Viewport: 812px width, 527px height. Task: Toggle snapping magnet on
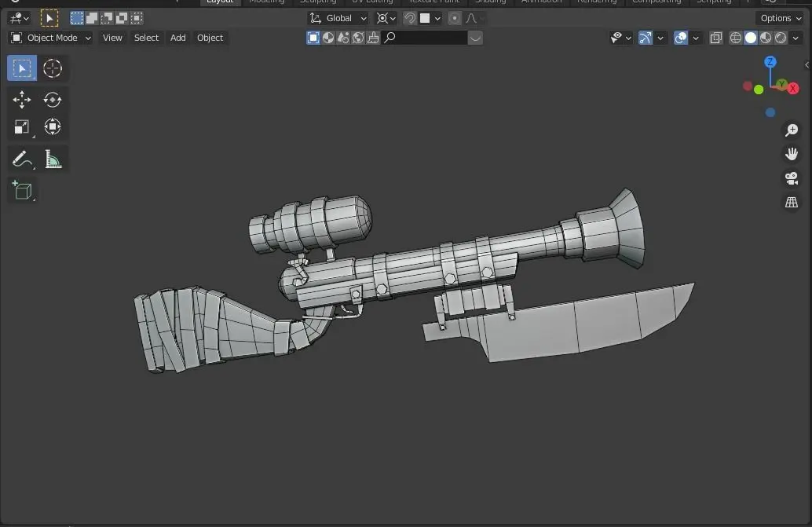[x=409, y=19]
